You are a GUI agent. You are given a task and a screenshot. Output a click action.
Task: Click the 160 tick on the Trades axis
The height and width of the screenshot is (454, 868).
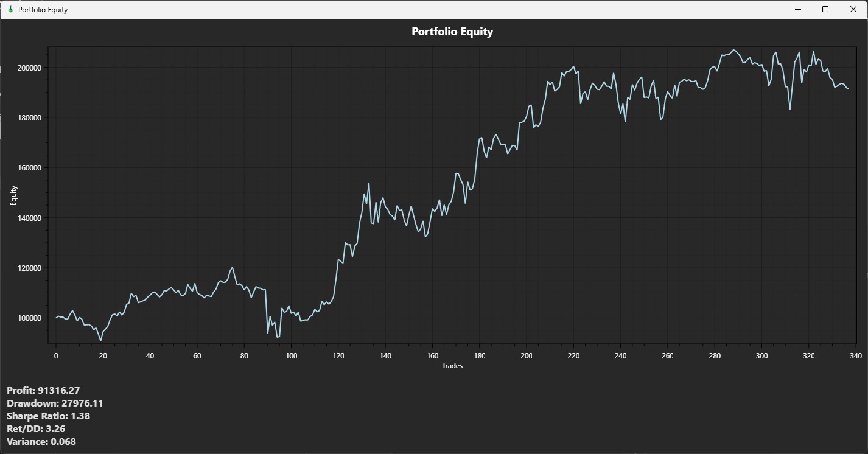click(x=432, y=356)
